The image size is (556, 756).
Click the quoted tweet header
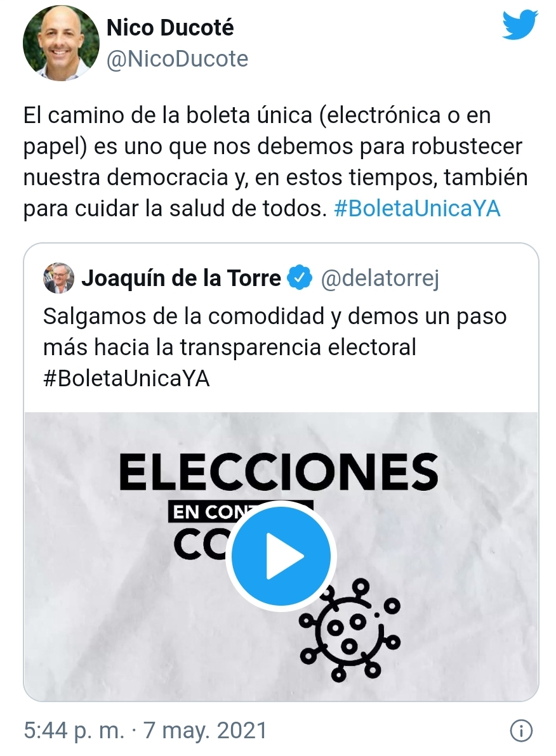coord(241,278)
